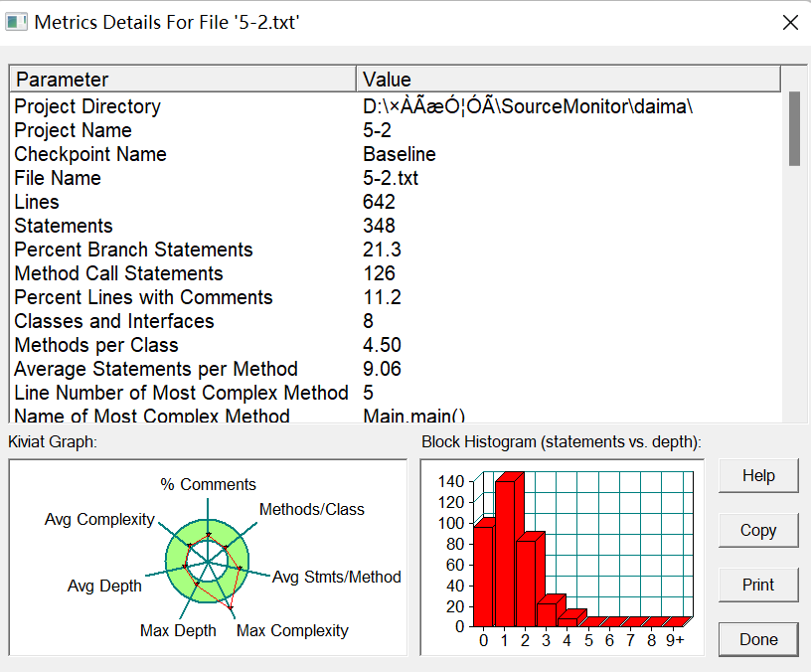Image resolution: width=811 pixels, height=672 pixels.
Task: Click the Avg Depth axis label
Action: tap(104, 586)
